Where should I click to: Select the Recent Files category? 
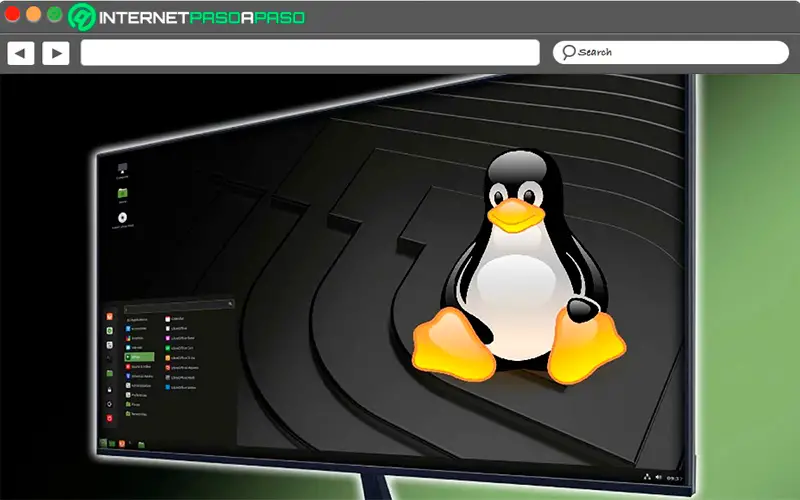point(136,414)
